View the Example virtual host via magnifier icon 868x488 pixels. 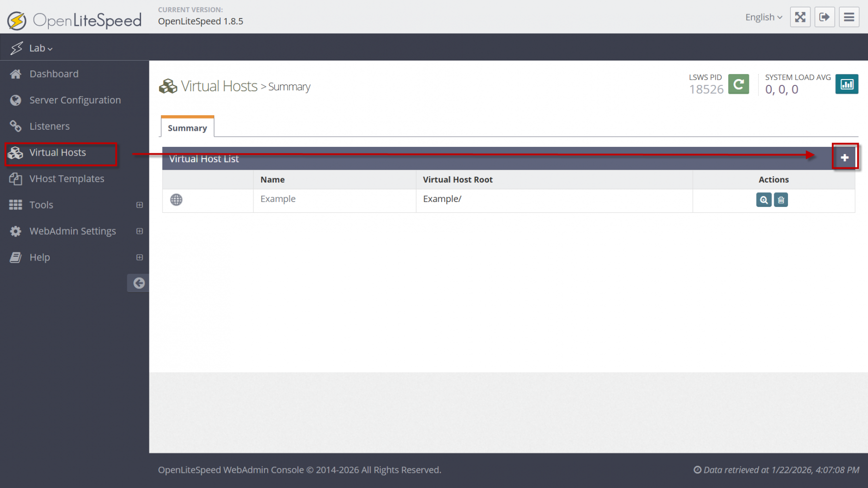(764, 200)
